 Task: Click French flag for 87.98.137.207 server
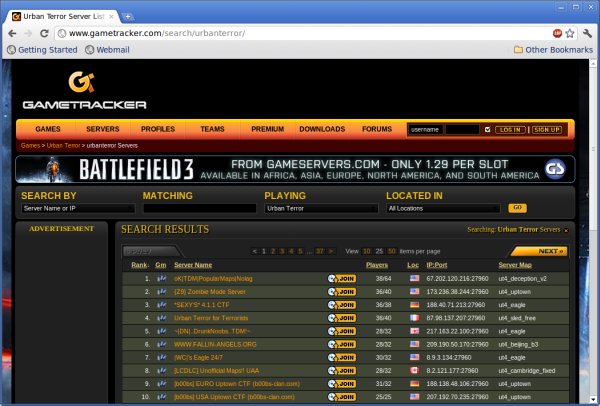[414, 318]
